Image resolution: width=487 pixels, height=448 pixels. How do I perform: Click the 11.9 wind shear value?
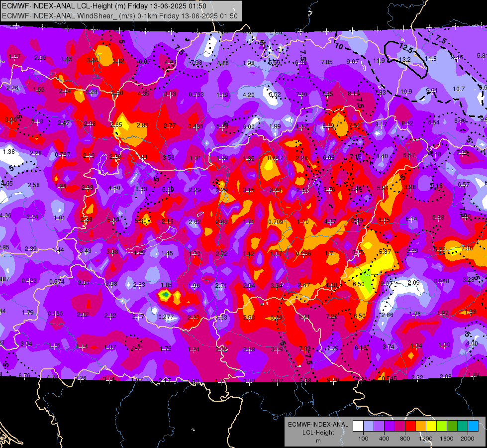(x=379, y=61)
